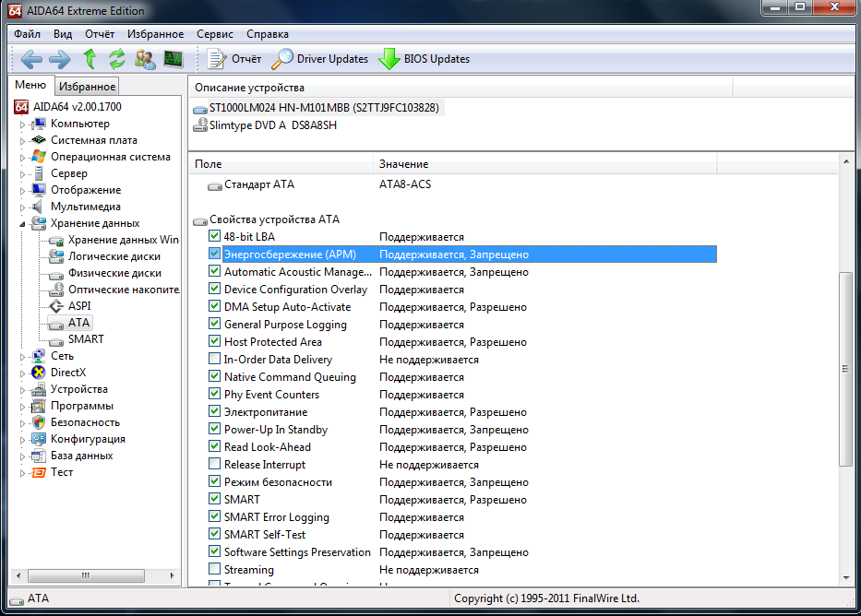The height and width of the screenshot is (616, 861).
Task: Click the Значение column header
Action: [x=545, y=164]
